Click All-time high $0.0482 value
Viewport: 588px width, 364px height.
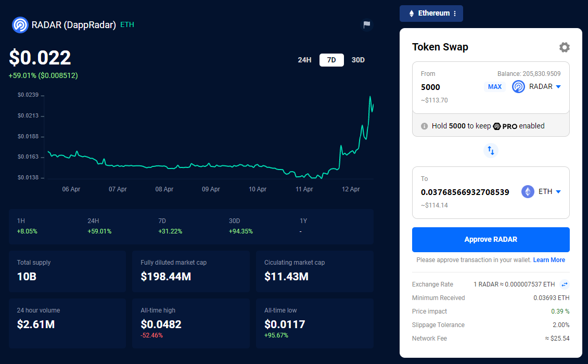(x=161, y=324)
